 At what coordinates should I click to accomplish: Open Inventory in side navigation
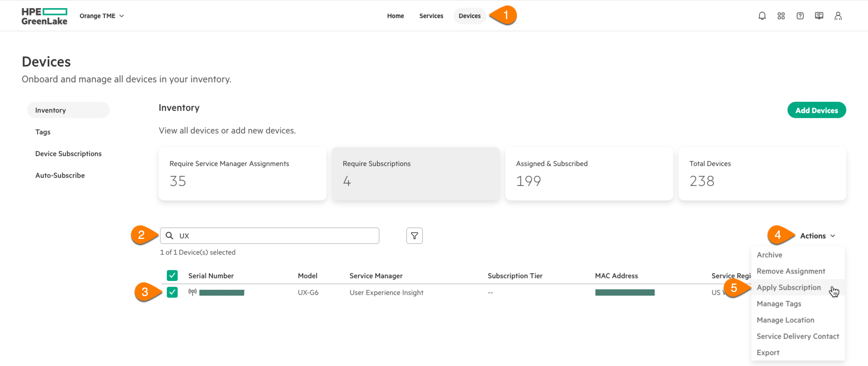click(68, 110)
